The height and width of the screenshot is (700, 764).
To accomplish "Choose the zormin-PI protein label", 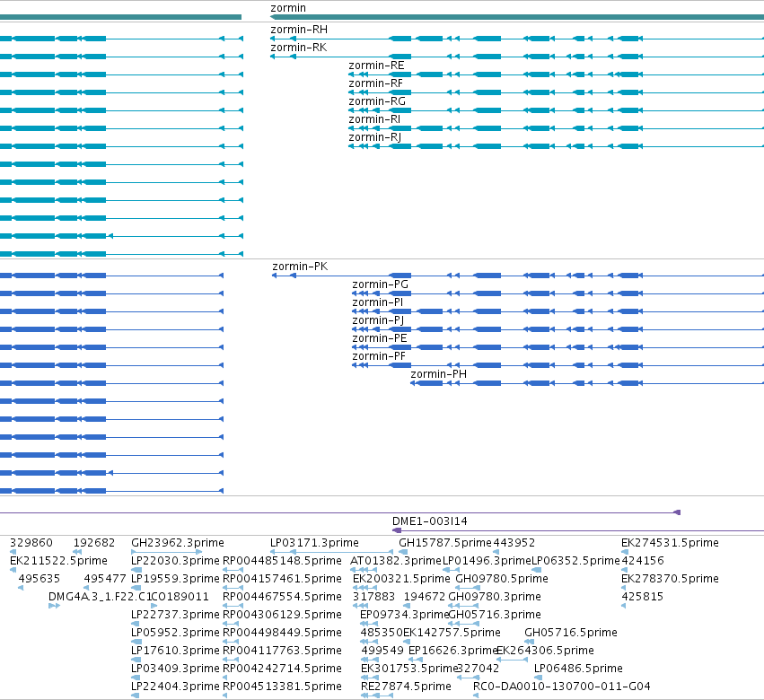I will click(378, 303).
